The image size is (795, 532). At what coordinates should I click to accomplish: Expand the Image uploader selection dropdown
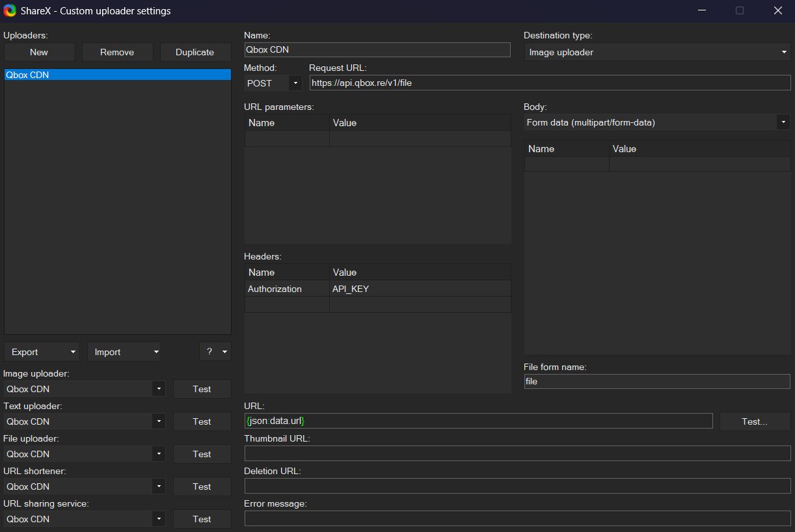coord(158,388)
